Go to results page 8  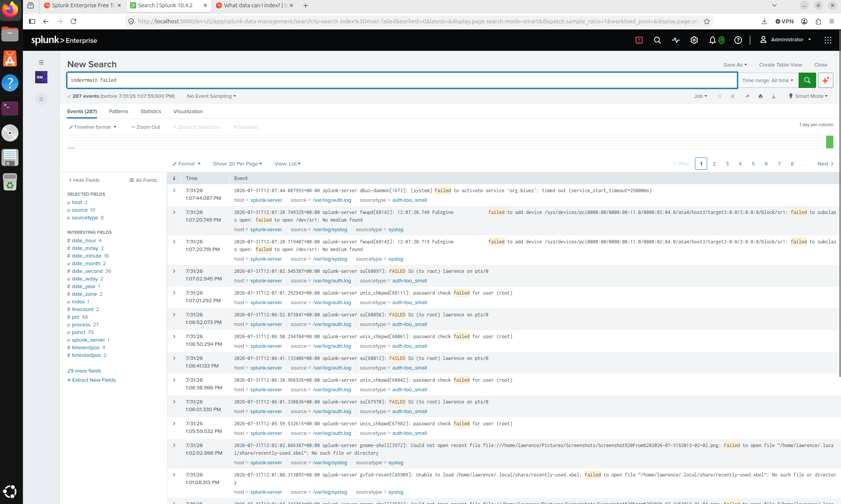792,164
